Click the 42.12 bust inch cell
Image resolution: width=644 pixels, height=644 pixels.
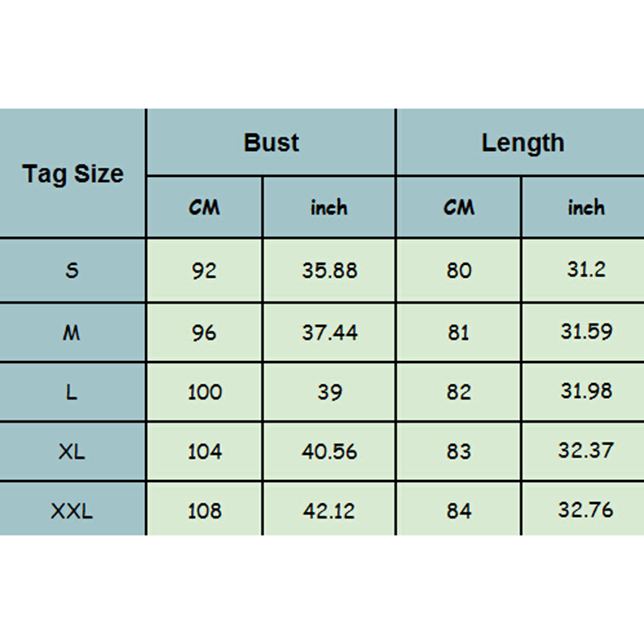pyautogui.click(x=329, y=511)
